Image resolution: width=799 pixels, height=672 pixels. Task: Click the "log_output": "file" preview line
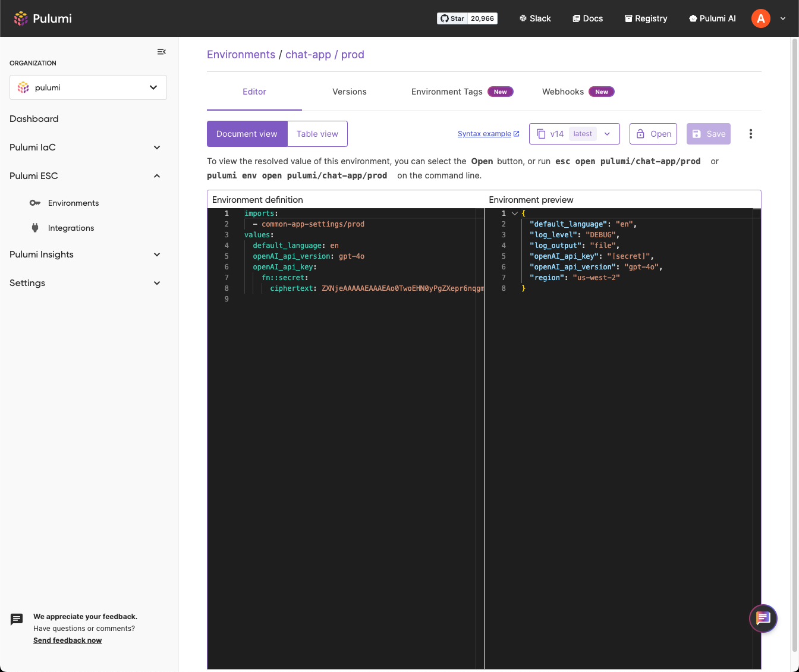point(574,246)
